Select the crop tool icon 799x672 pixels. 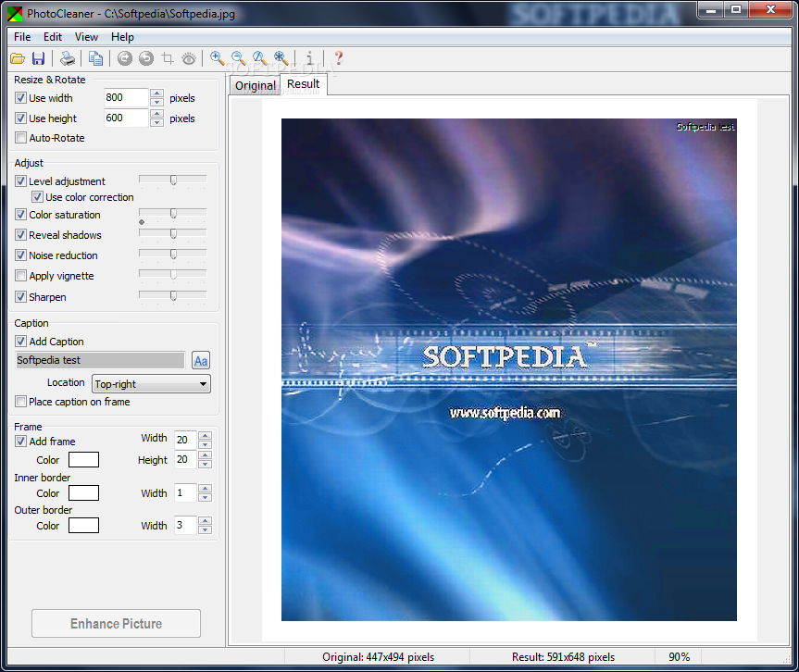tap(168, 58)
